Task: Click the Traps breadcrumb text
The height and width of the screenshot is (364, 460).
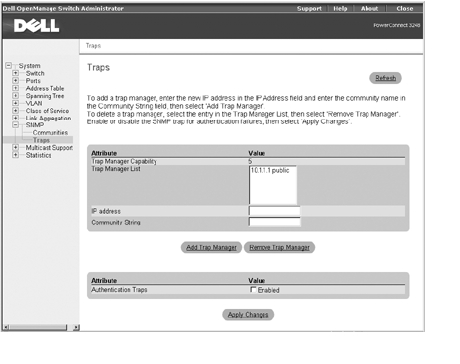Action: click(x=93, y=46)
